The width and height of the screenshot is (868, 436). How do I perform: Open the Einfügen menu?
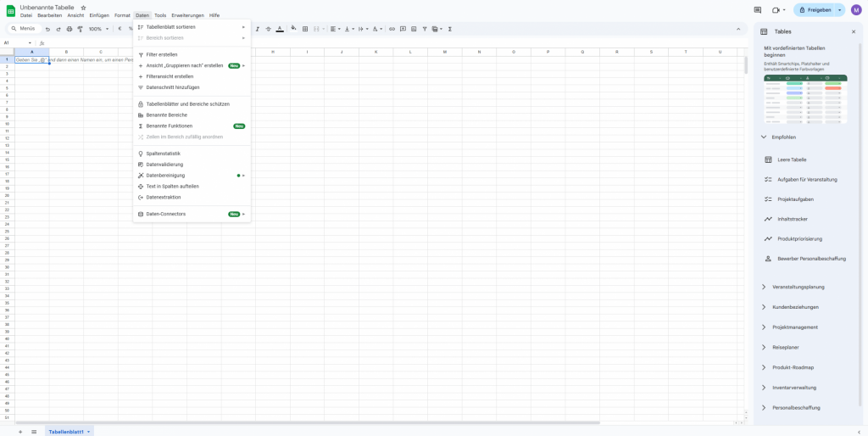pos(99,15)
